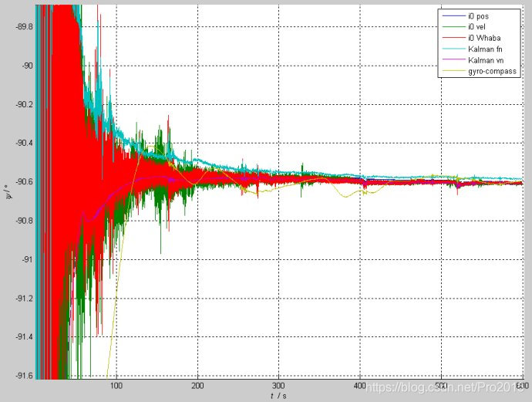Click the y-axis tick label -91.2

click(24, 298)
